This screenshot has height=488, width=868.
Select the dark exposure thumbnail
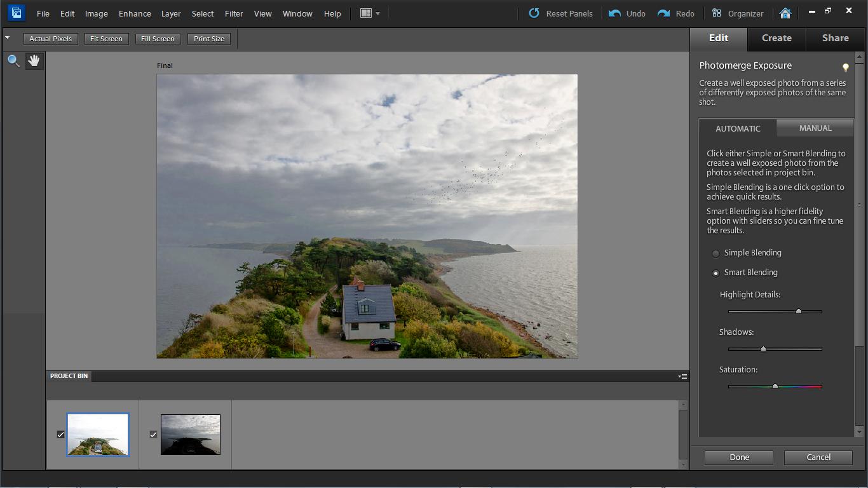click(191, 435)
